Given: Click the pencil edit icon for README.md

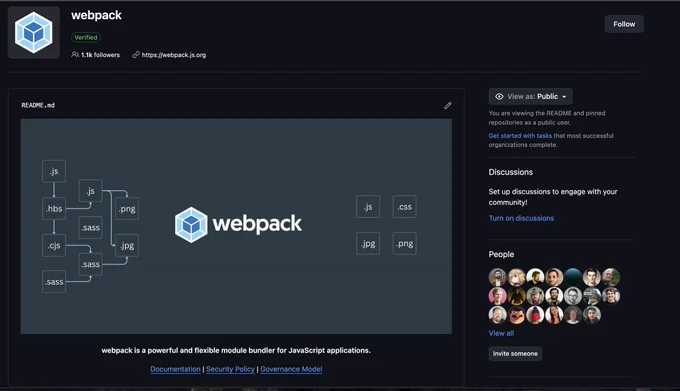Looking at the screenshot, I should pos(448,105).
